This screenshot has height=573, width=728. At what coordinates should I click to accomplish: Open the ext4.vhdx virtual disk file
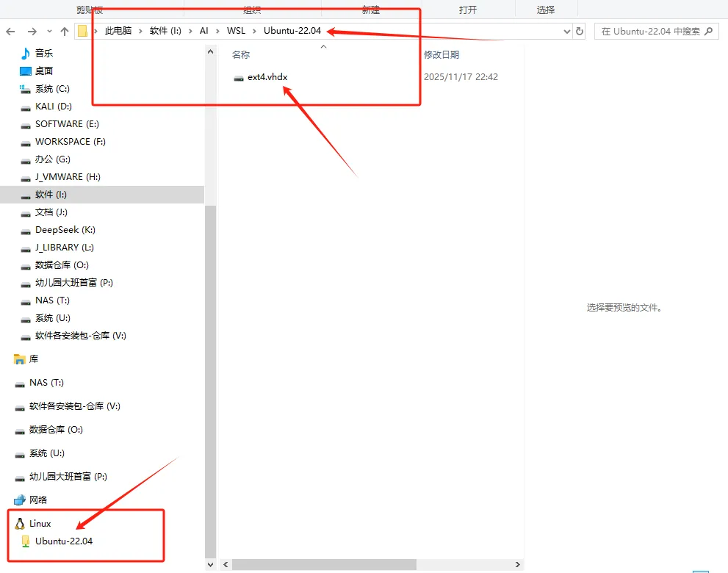coord(267,76)
